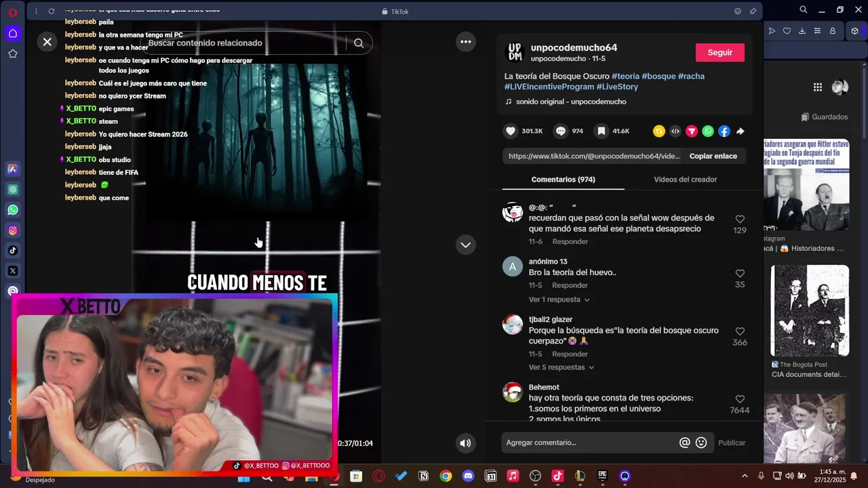The image size is (868, 488).
Task: Like anónimo 13's comment
Action: coord(740,273)
